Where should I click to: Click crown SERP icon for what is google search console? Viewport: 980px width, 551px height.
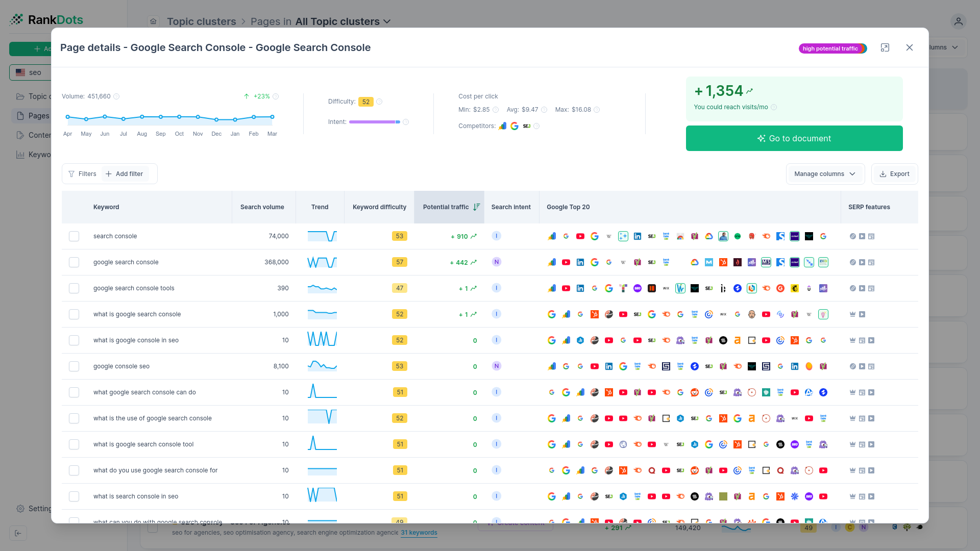[852, 314]
